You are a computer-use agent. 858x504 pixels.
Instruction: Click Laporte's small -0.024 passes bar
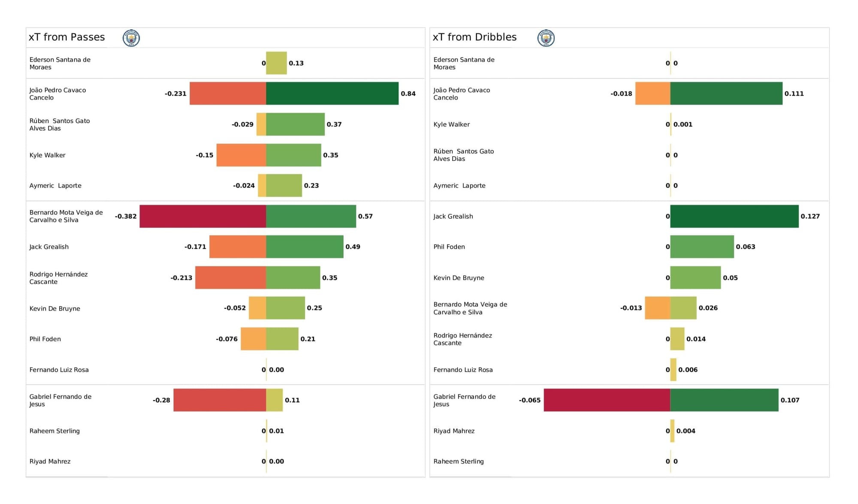click(262, 185)
